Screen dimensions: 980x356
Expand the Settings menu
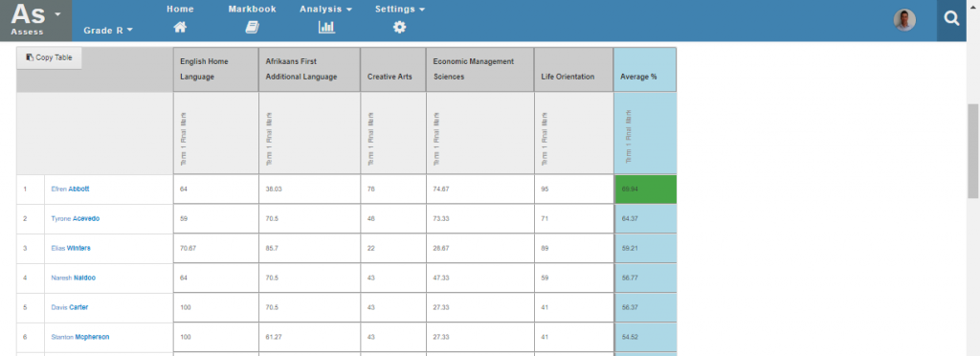[400, 10]
